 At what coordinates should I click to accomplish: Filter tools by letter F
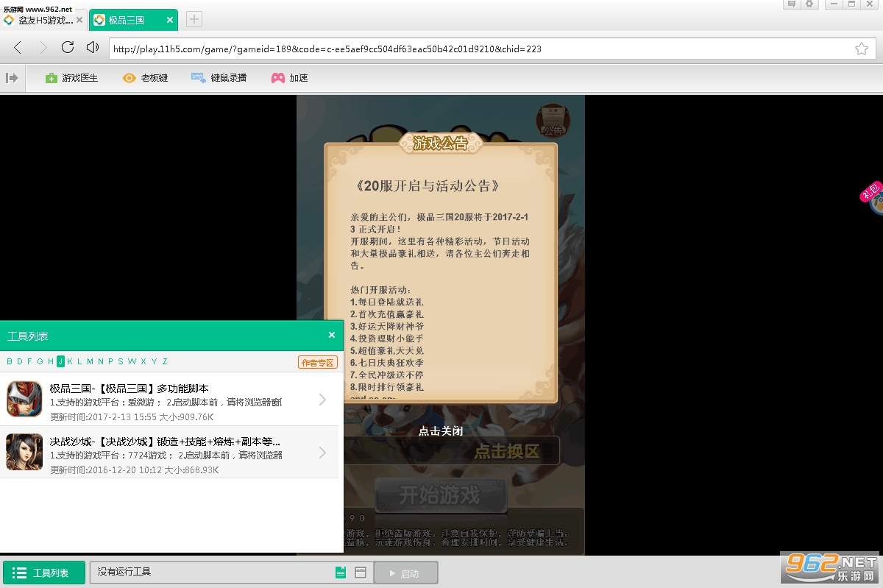tap(30, 361)
